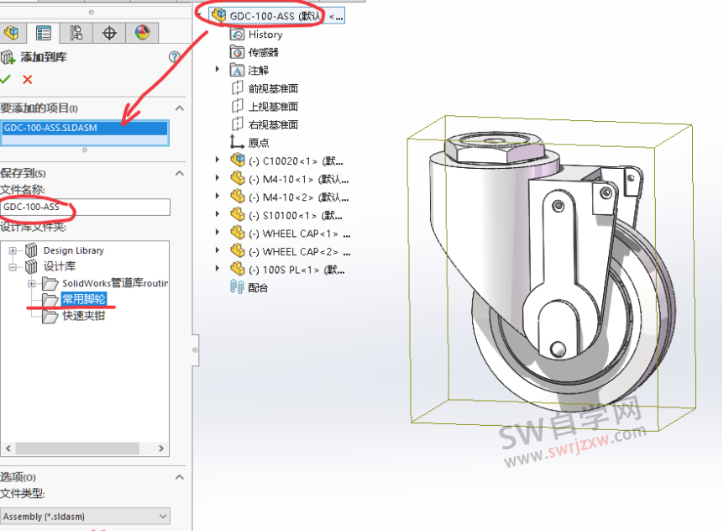Expand the Design Library tree node

[13, 251]
